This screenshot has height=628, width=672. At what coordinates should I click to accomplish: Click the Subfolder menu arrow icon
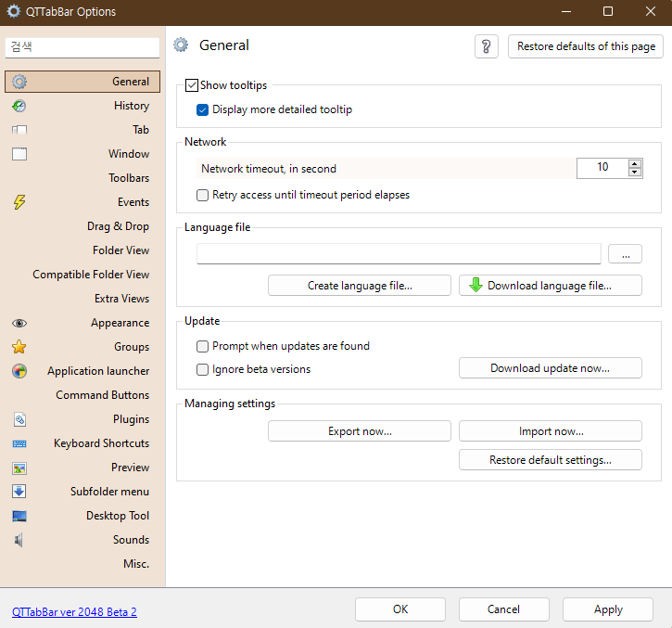(19, 491)
